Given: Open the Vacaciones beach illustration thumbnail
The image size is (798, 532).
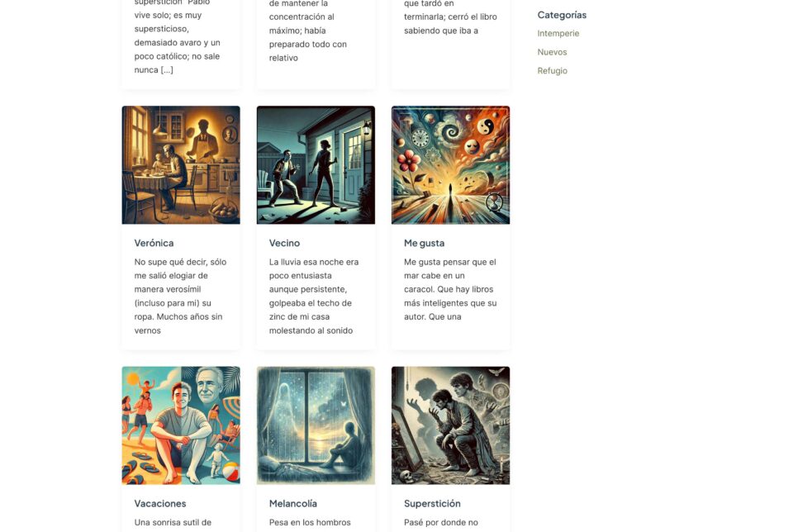Looking at the screenshot, I should (181, 425).
